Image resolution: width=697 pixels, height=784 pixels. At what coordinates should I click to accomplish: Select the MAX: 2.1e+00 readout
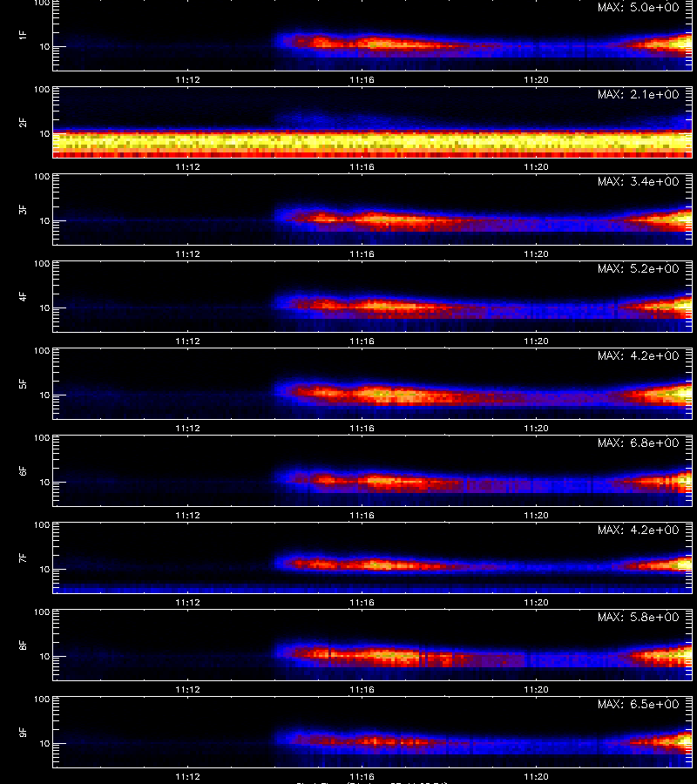click(x=638, y=94)
